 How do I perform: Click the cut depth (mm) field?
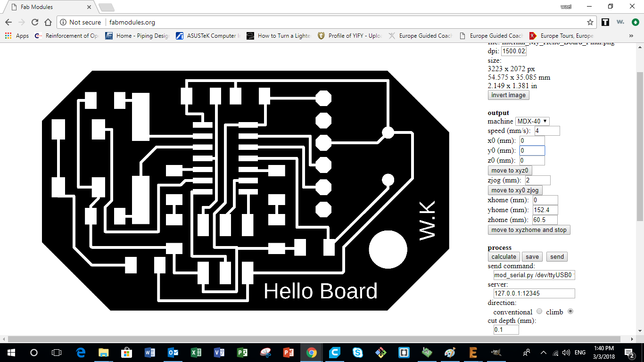point(506,329)
